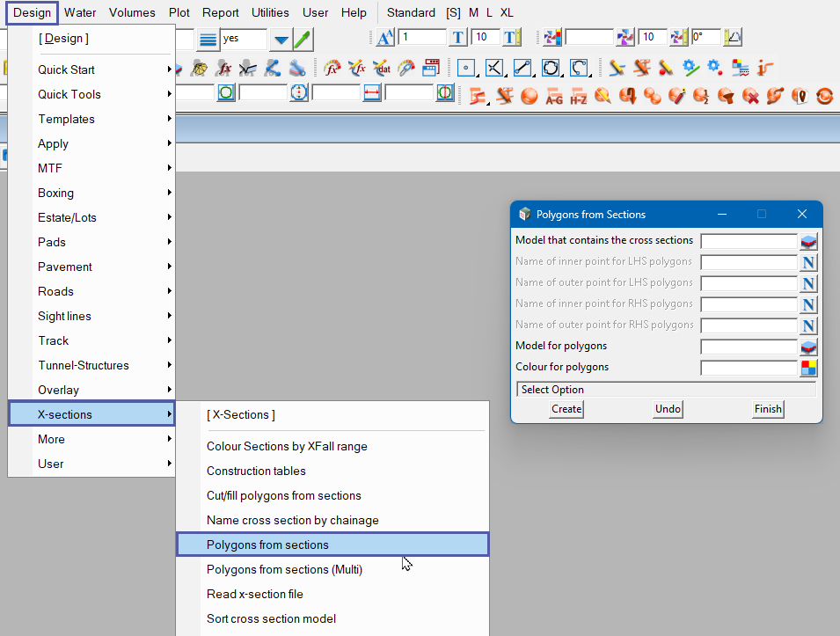This screenshot has height=636, width=840.
Task: Click the 'Model for polygons' input field
Action: (x=749, y=347)
